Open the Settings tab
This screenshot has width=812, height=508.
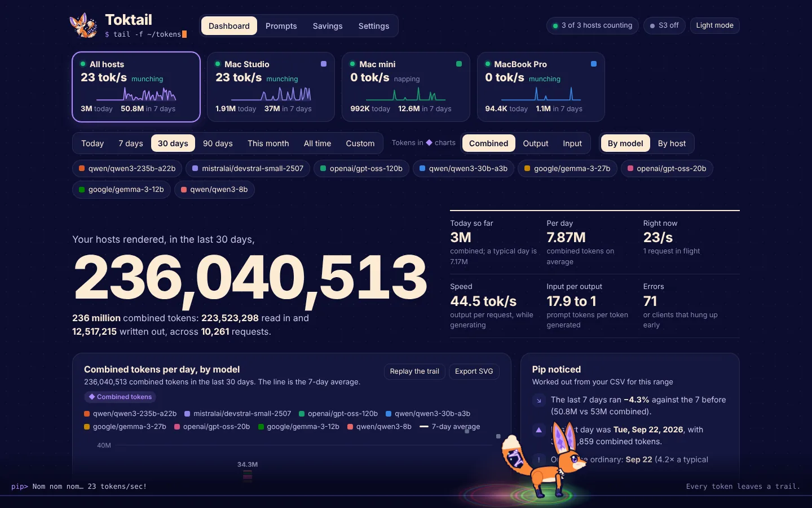click(374, 26)
